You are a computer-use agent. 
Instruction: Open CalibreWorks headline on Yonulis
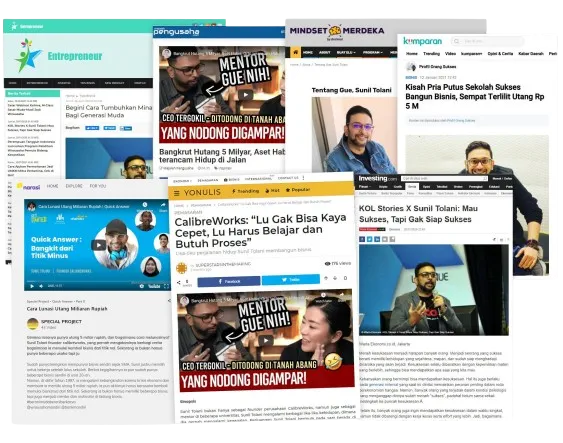coord(261,230)
